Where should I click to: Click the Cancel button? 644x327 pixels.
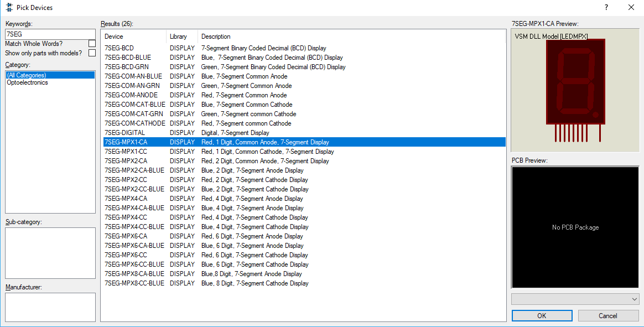(608, 315)
